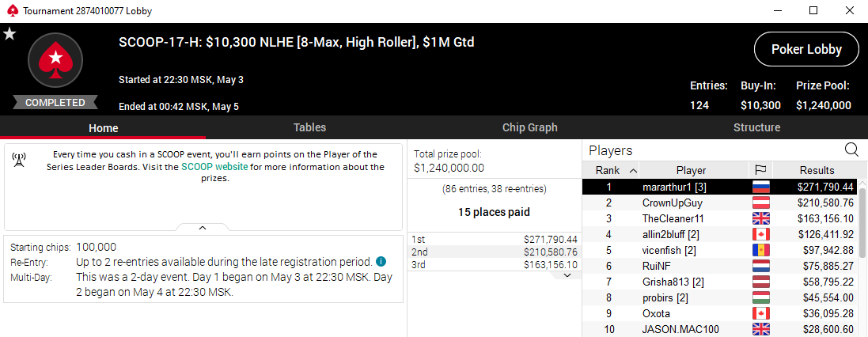
Task: Click the PokerStars icon in the title bar
Action: click(9, 11)
